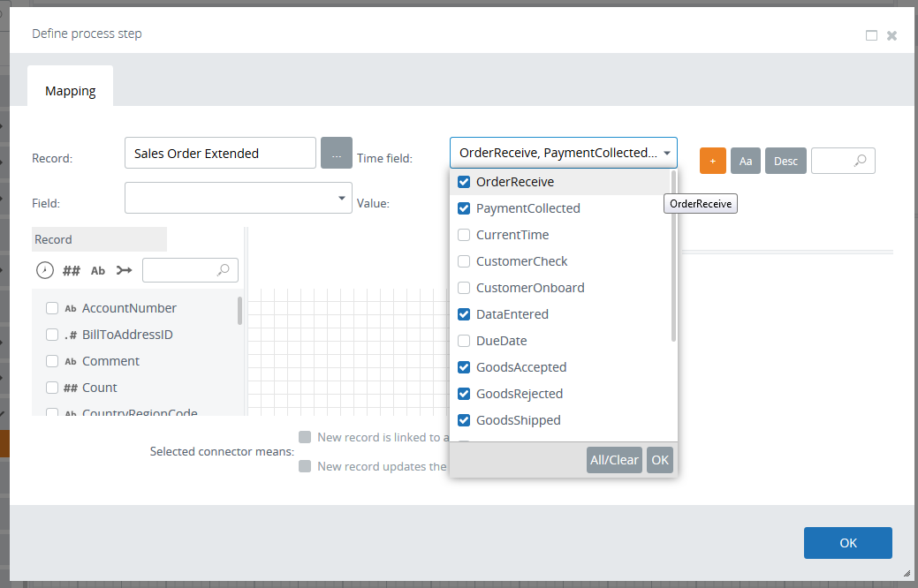Screen dimensions: 918x588
Task: Open record browser with ellipsis button
Action: coord(336,154)
